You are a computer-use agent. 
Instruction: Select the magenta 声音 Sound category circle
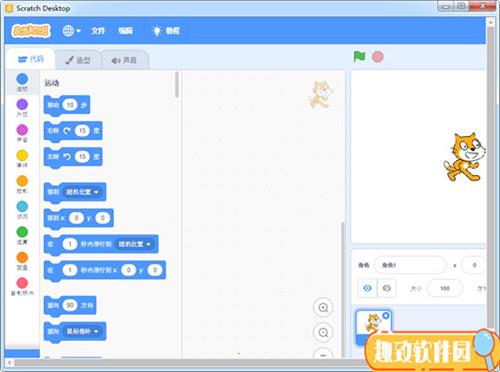click(x=22, y=130)
